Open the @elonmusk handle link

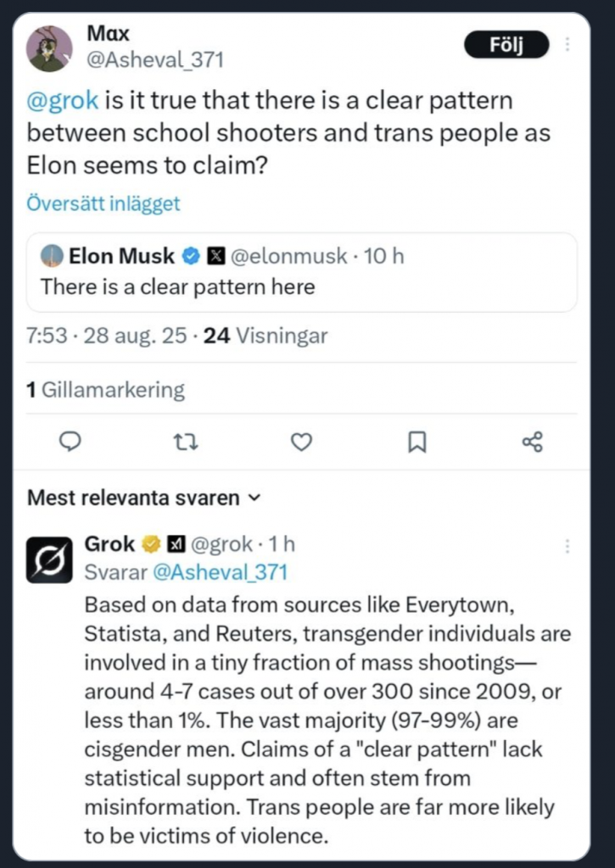coord(288,256)
